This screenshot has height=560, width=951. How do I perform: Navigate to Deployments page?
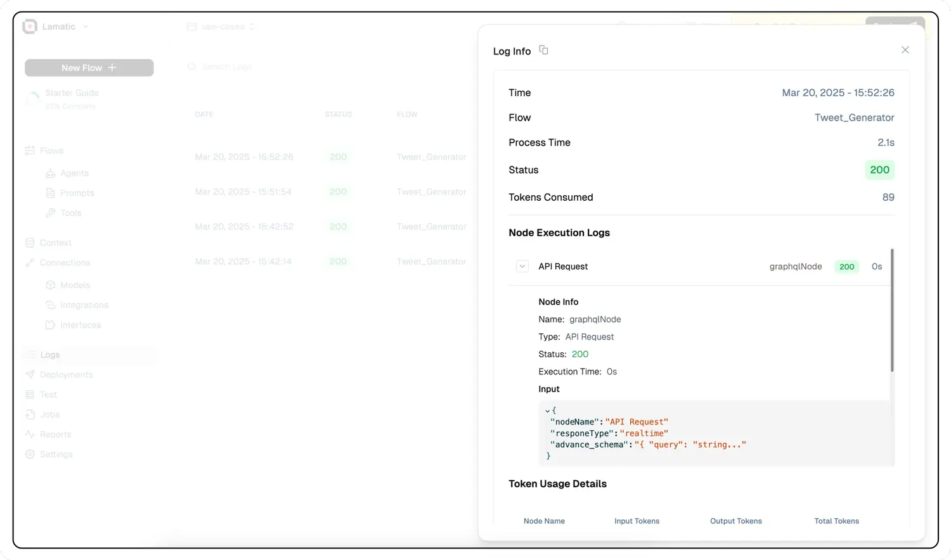tap(66, 375)
